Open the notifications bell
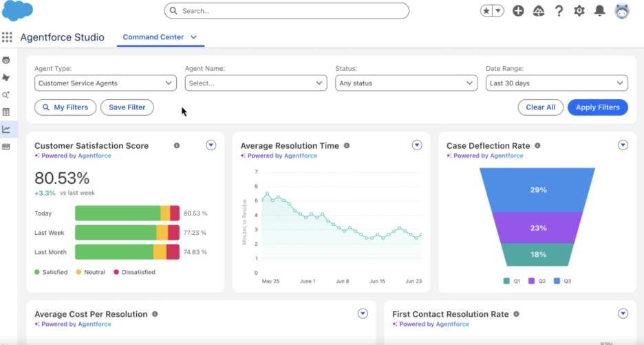644x345 pixels. [600, 11]
